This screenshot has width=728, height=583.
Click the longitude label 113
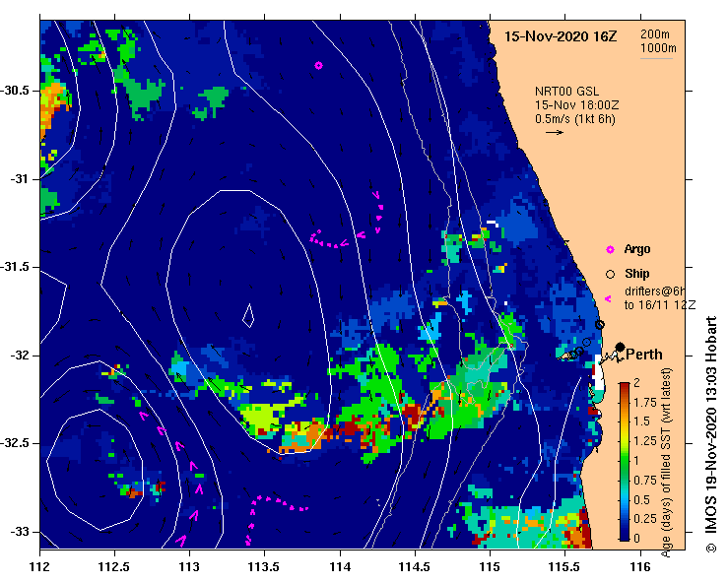(190, 567)
